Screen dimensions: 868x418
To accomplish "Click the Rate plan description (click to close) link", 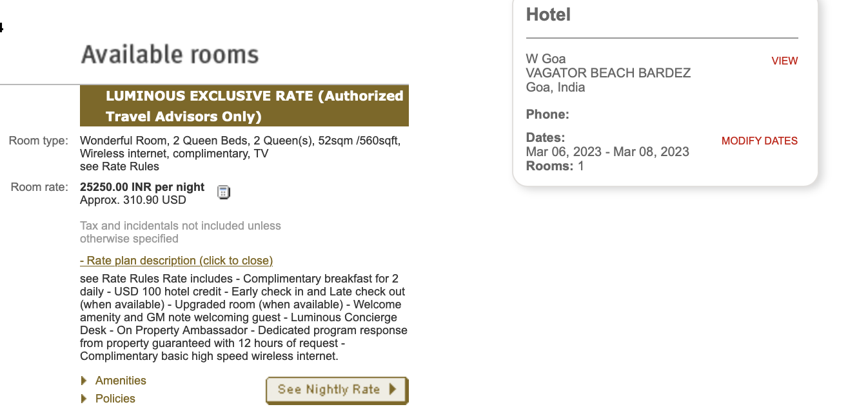I will pos(176,261).
